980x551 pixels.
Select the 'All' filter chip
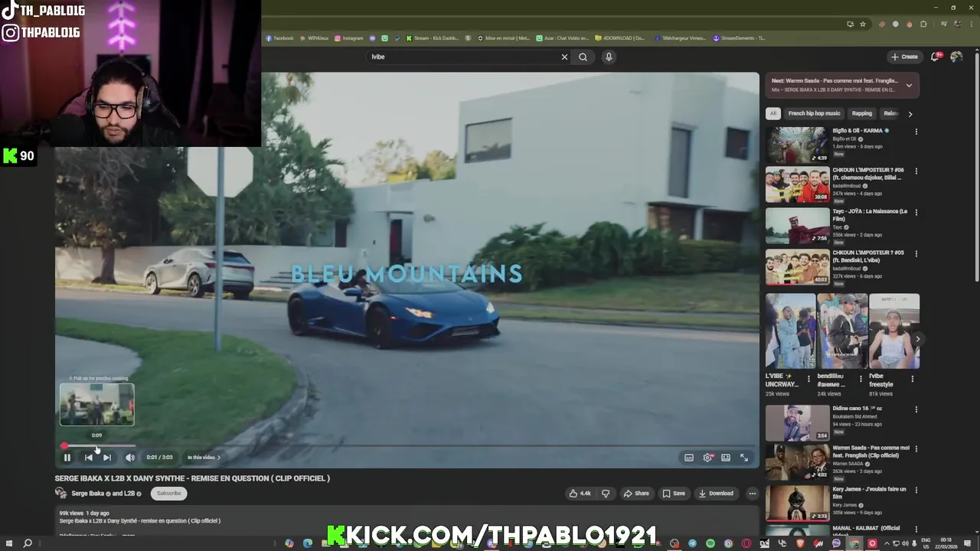(x=773, y=113)
